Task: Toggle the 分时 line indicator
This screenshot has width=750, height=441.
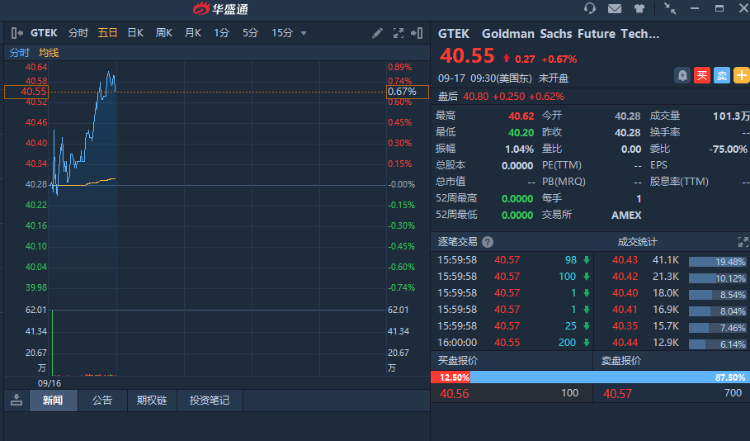Action: (x=19, y=52)
